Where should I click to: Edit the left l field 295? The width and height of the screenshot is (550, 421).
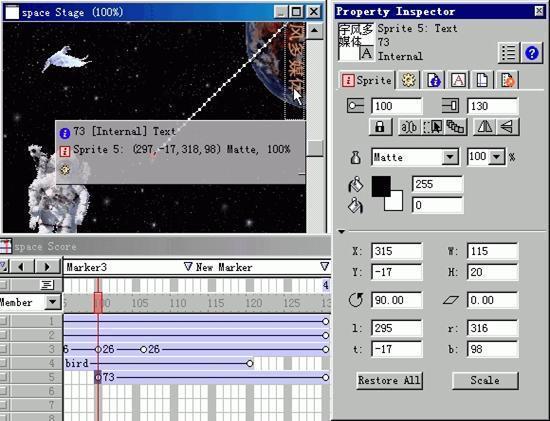click(x=397, y=328)
